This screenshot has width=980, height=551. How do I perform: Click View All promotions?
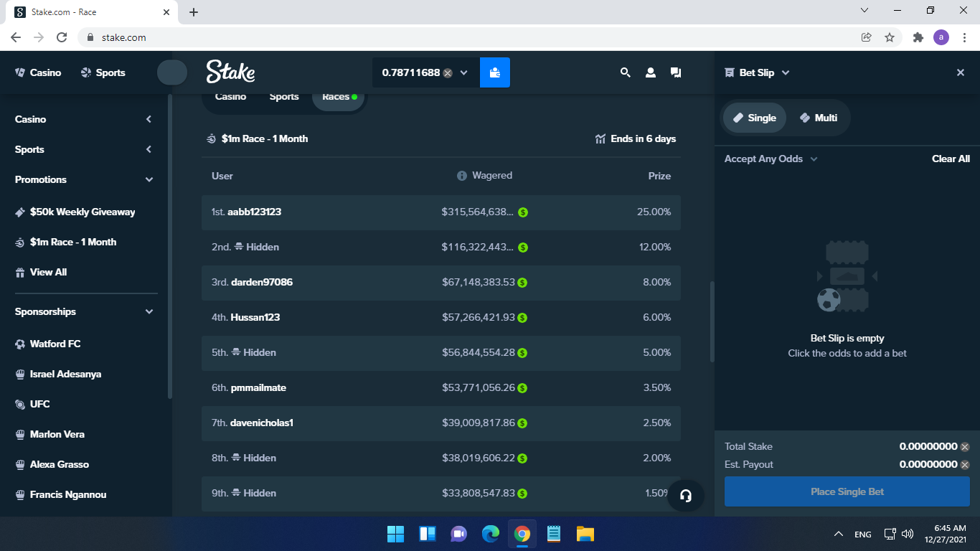42,272
